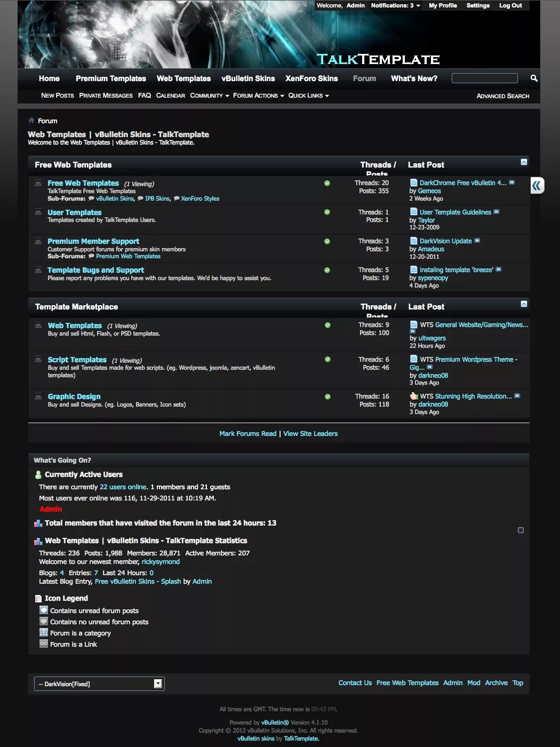Open the Web Templates navigation tab
The image size is (560, 747).
(183, 78)
